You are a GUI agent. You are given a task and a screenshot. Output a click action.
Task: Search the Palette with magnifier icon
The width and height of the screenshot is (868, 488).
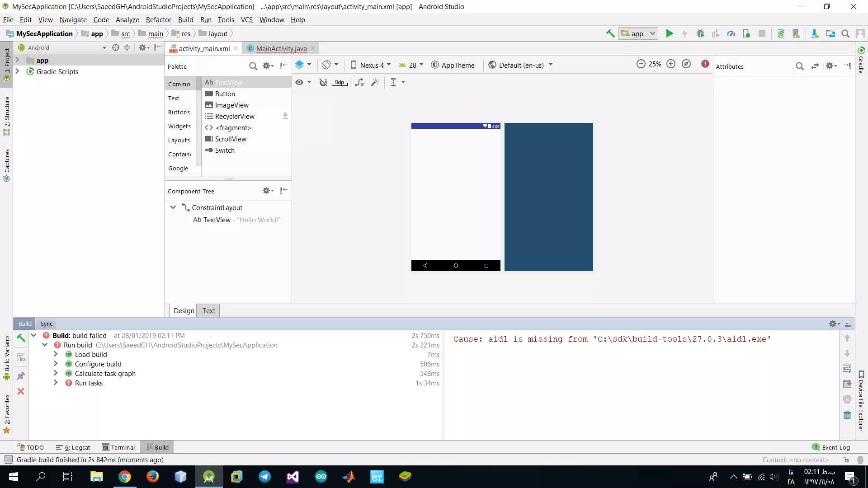tap(253, 66)
